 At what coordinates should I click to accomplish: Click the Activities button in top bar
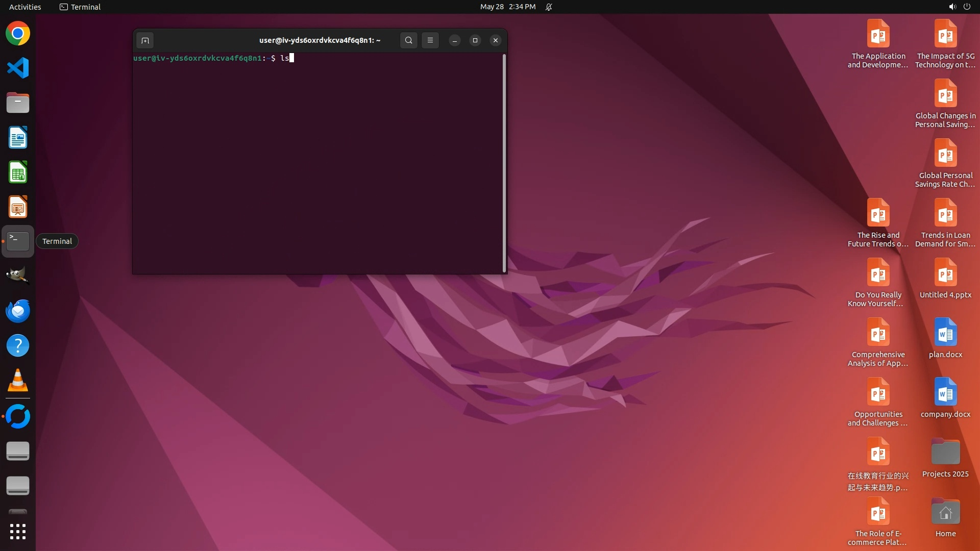pos(25,7)
